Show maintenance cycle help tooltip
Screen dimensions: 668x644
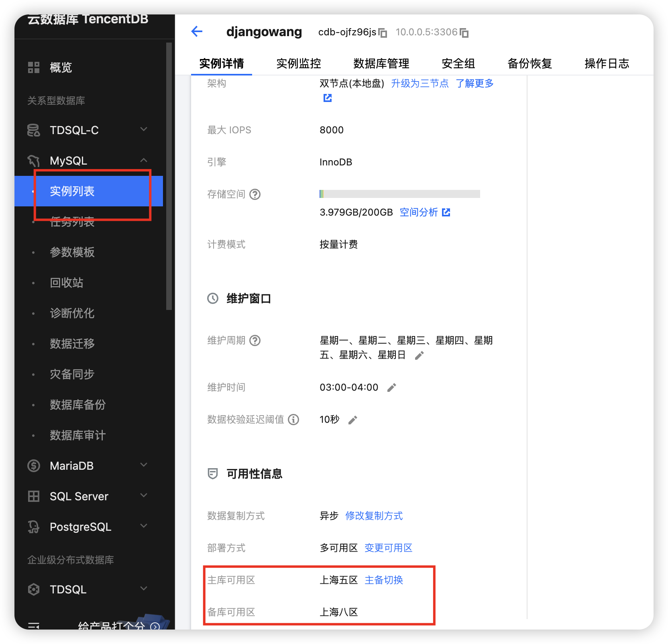click(255, 340)
